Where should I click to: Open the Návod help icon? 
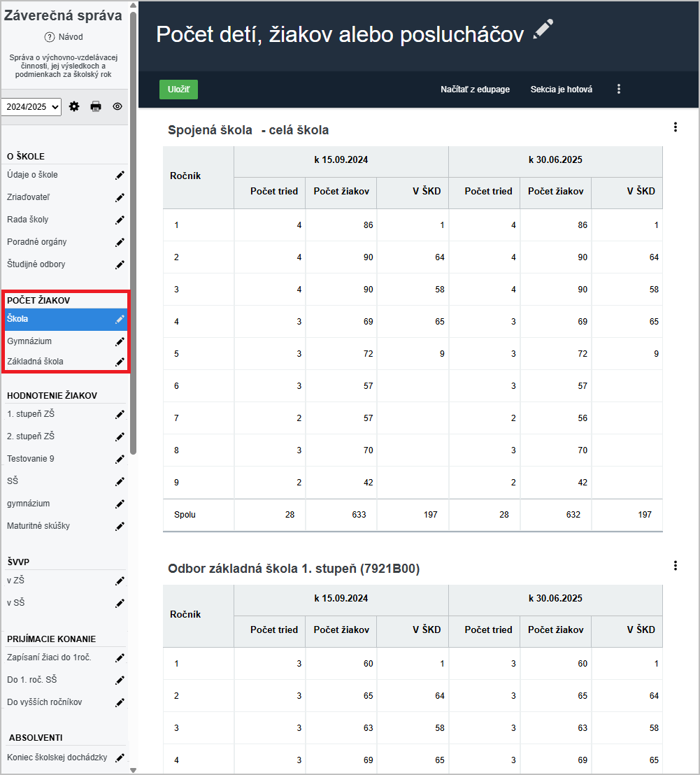(x=50, y=37)
